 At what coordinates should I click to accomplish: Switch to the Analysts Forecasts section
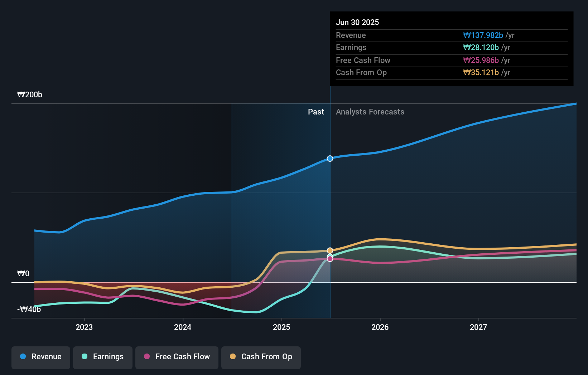point(370,112)
